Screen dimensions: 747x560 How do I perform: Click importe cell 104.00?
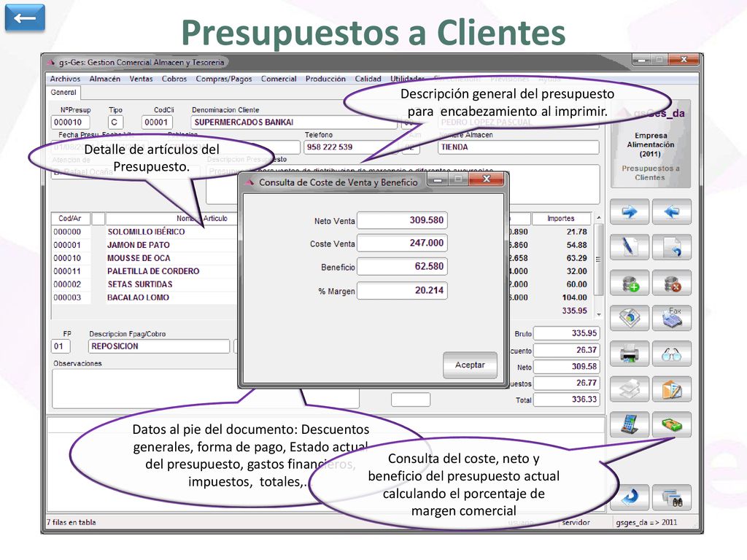coord(575,297)
